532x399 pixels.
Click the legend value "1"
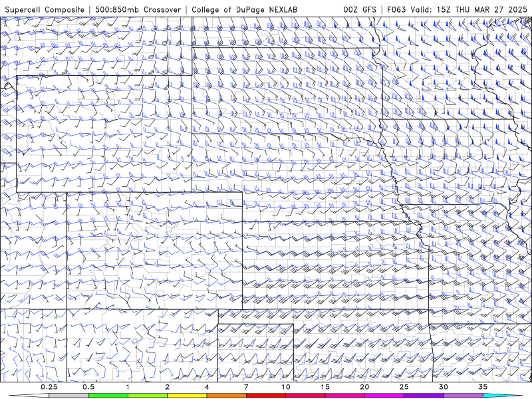point(128,387)
